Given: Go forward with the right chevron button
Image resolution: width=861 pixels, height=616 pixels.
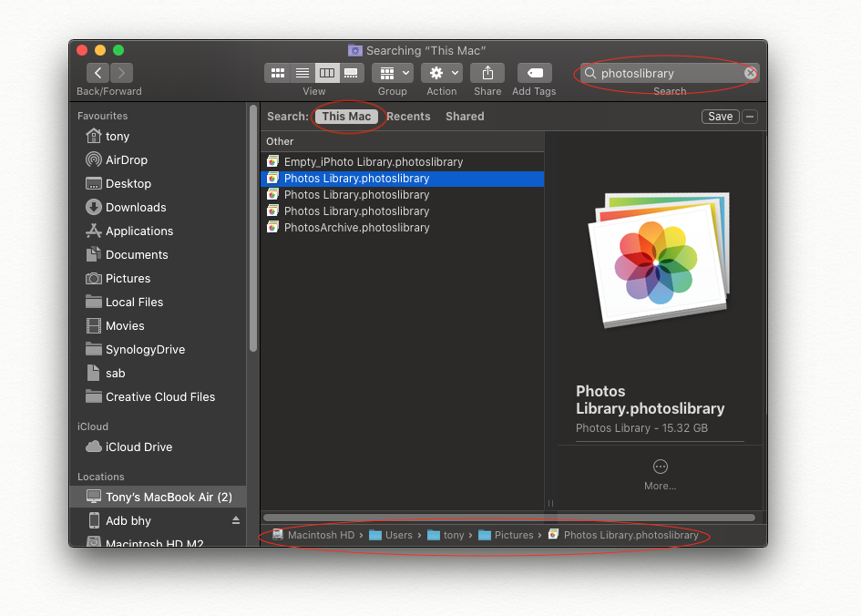Looking at the screenshot, I should tap(121, 73).
